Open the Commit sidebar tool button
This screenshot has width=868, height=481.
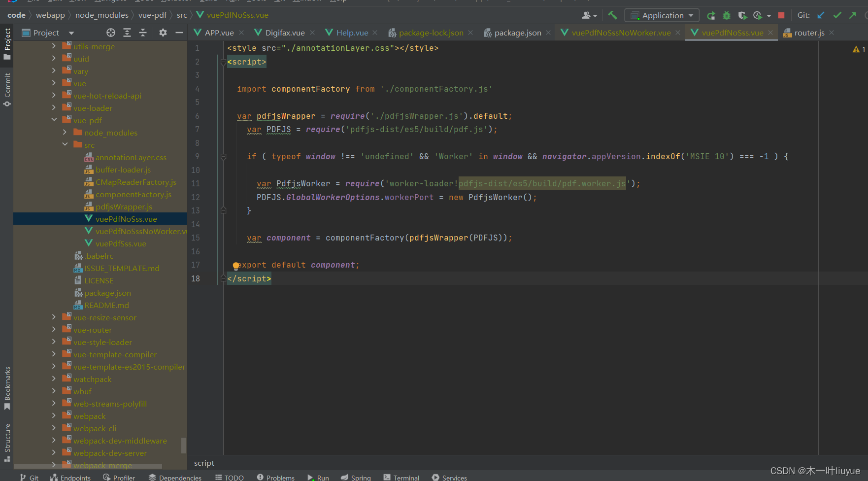coord(7,90)
